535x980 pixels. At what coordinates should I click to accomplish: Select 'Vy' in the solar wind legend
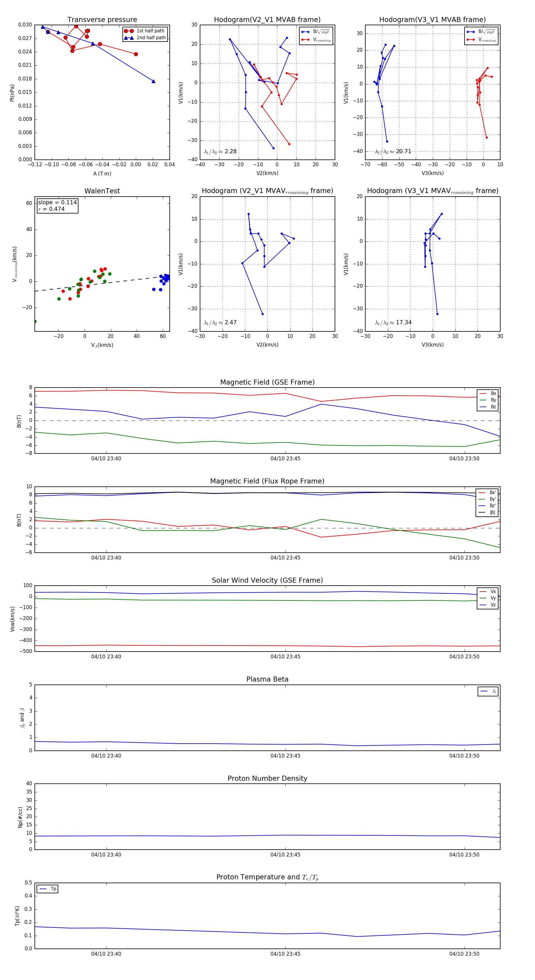(488, 598)
